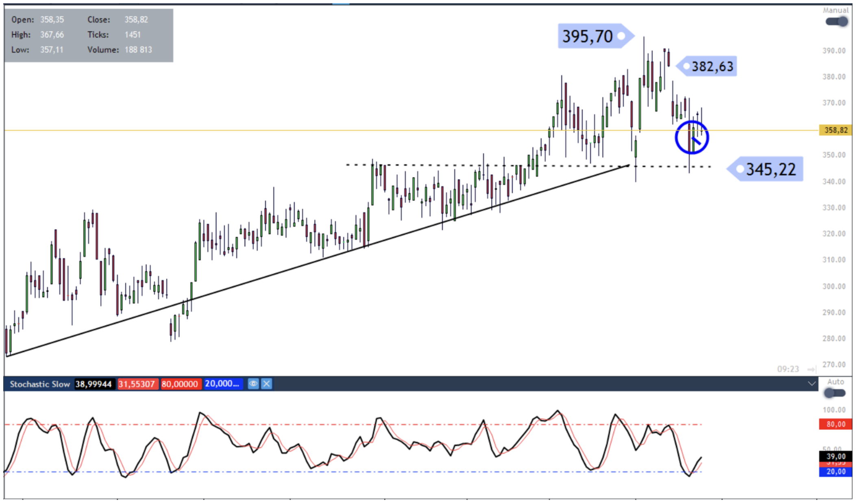Click the blue 20,00 axis level label
857x504 pixels.
[x=835, y=471]
